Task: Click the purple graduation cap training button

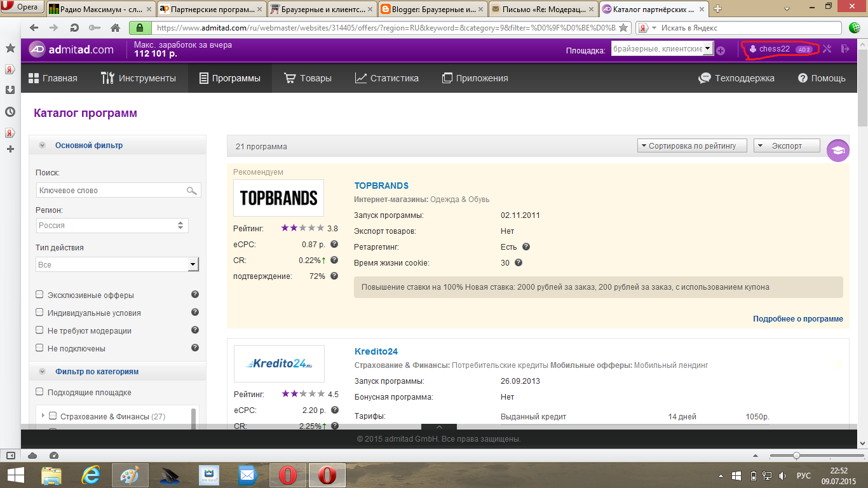Action: 838,151
